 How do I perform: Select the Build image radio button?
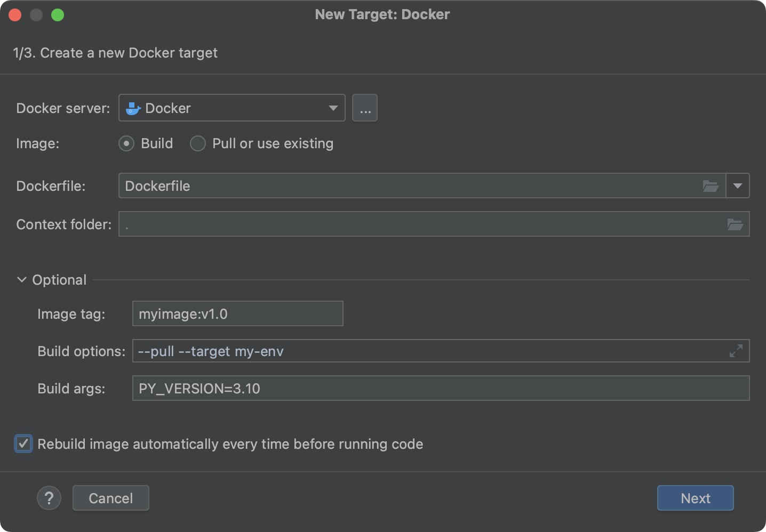point(126,144)
